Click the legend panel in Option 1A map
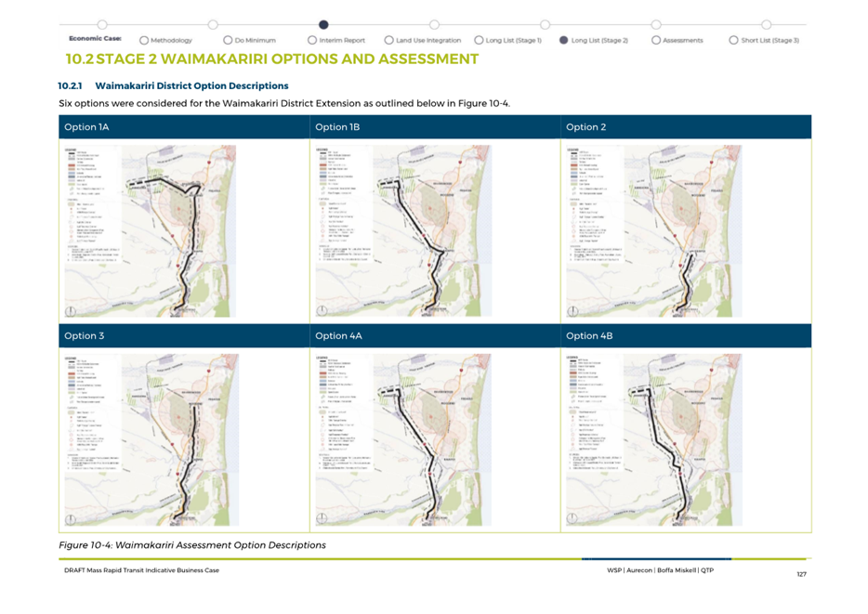The height and width of the screenshot is (614, 868). 92,204
